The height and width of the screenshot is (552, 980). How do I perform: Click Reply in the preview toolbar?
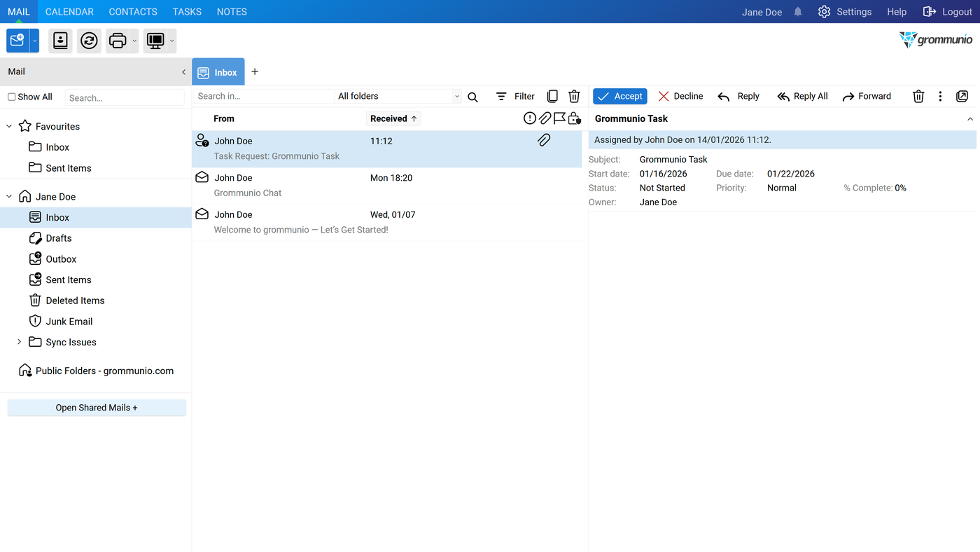(738, 97)
